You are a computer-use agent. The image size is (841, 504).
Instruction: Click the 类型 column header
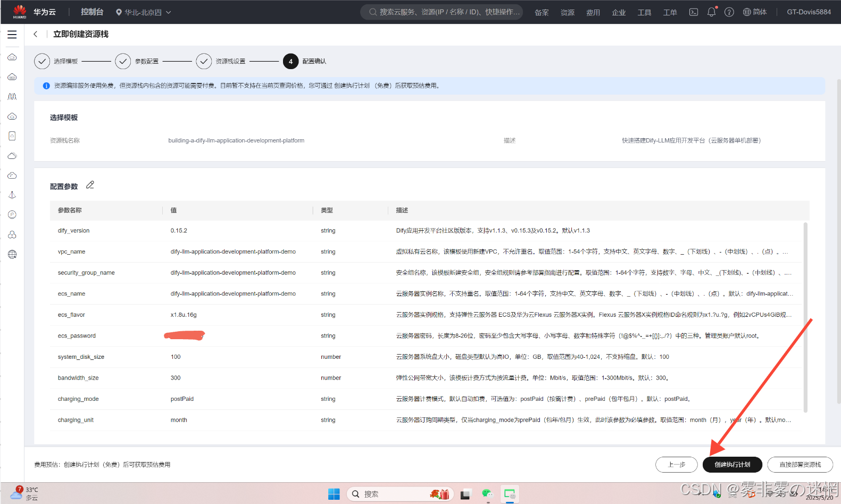coord(327,211)
